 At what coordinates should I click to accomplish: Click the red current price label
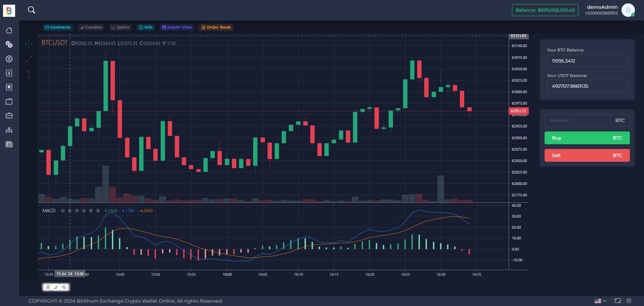(x=519, y=111)
